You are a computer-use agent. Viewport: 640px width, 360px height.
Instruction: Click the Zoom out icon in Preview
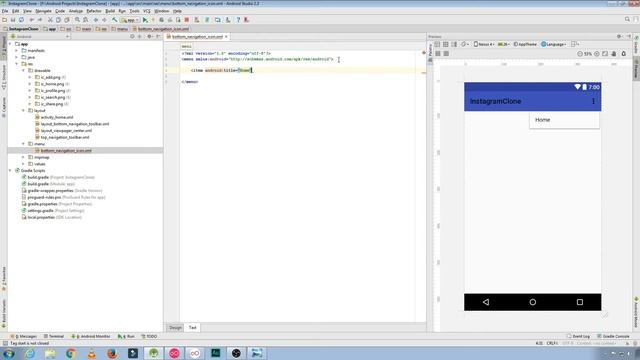pos(580,53)
